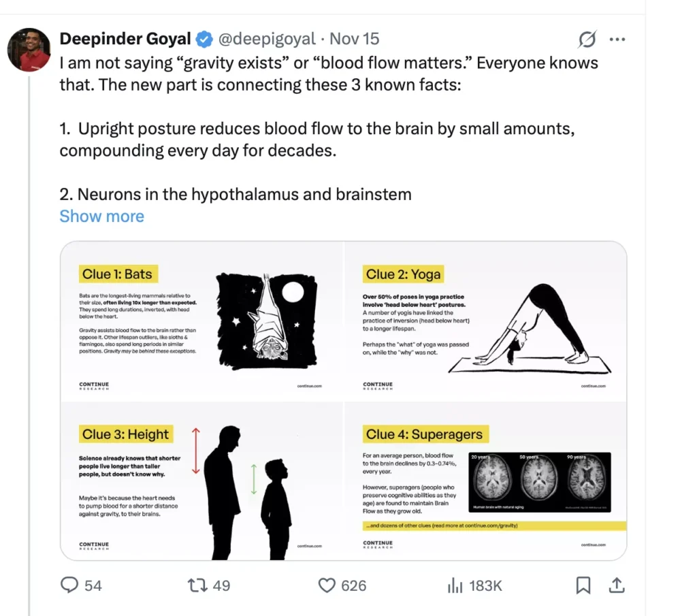Open the reply count 54
This screenshot has width=697, height=616.
[x=93, y=585]
